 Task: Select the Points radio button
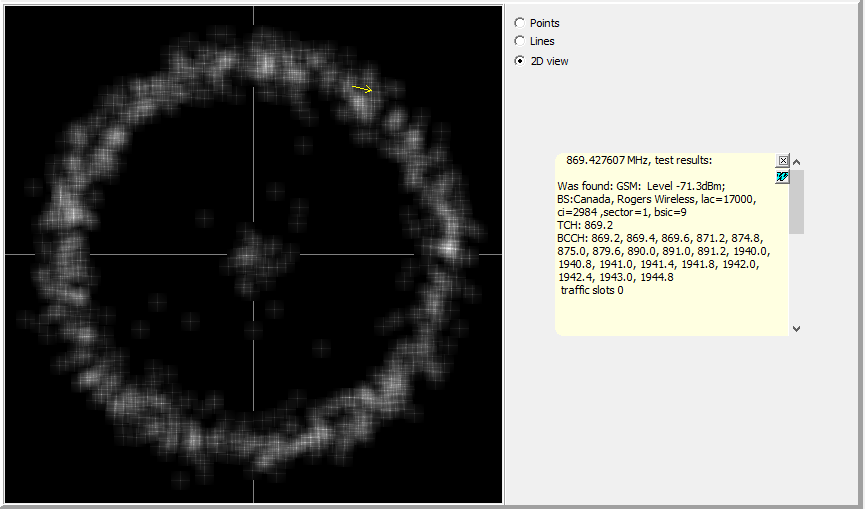[x=519, y=23]
